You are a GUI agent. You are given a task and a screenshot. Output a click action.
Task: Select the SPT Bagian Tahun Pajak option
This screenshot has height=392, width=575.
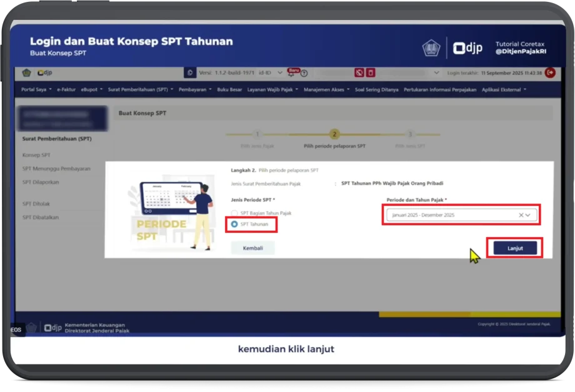pyautogui.click(x=234, y=213)
